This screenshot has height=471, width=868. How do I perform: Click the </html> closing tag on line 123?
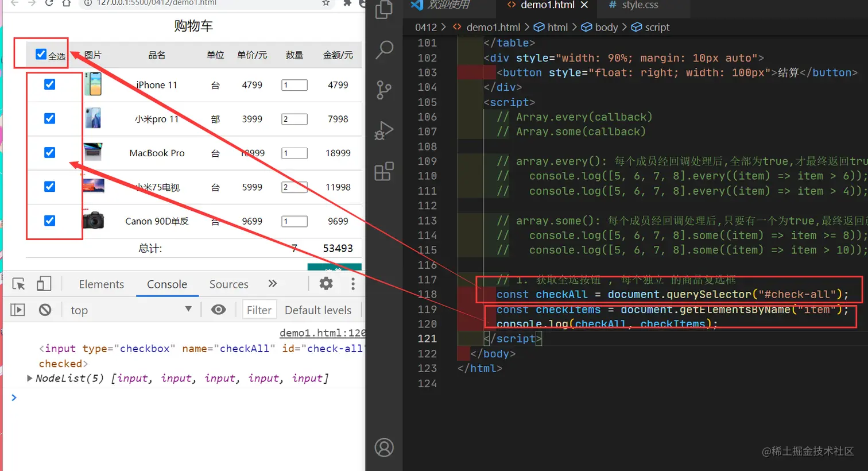pyautogui.click(x=480, y=369)
